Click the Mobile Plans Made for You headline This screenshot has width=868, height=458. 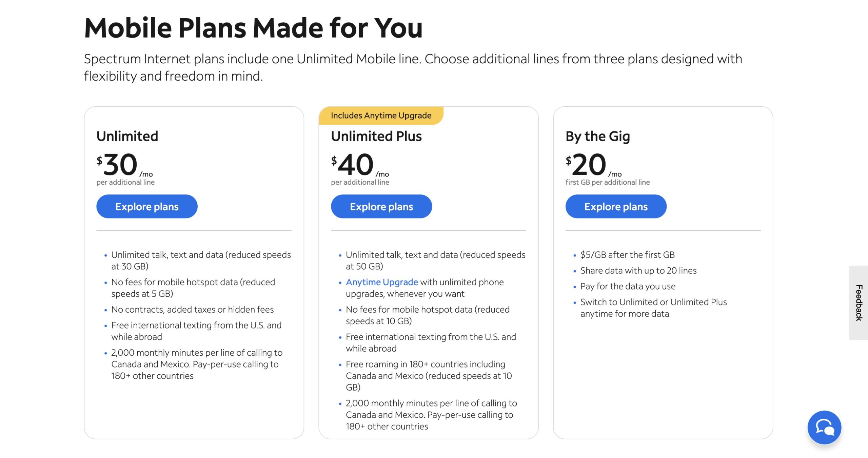(x=253, y=28)
